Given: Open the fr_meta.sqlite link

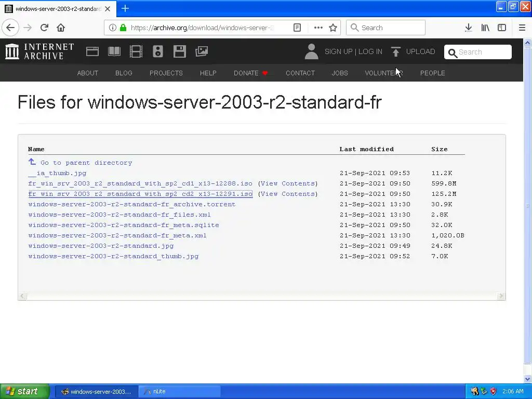Looking at the screenshot, I should [124, 225].
